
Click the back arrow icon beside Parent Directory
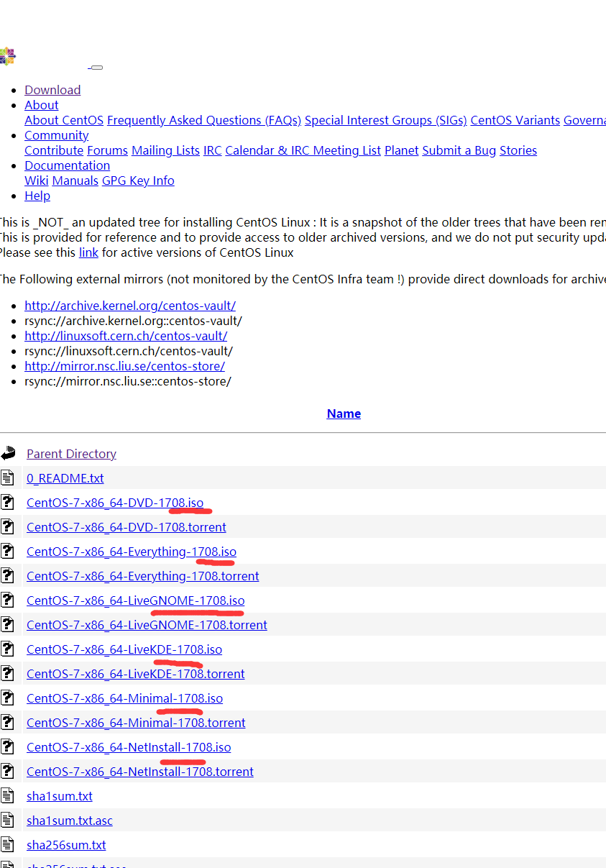tap(8, 453)
